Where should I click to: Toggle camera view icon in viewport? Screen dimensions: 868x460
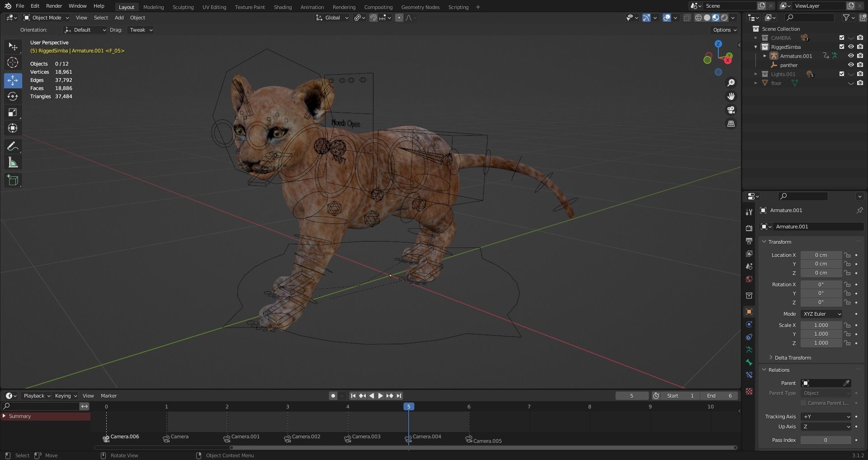point(731,110)
